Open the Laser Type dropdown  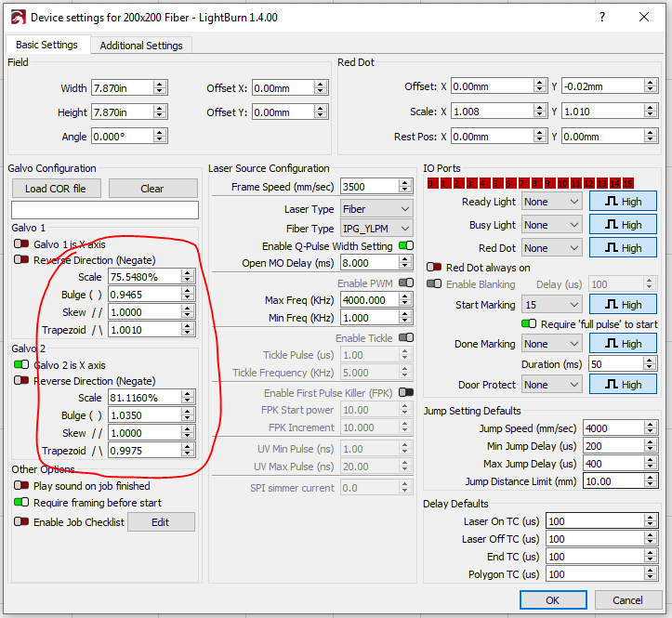376,209
